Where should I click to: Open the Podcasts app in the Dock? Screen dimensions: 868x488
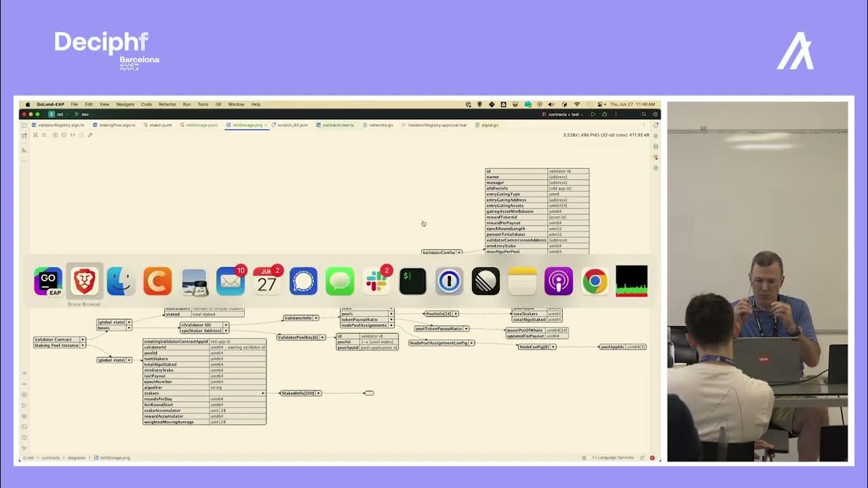pyautogui.click(x=559, y=281)
